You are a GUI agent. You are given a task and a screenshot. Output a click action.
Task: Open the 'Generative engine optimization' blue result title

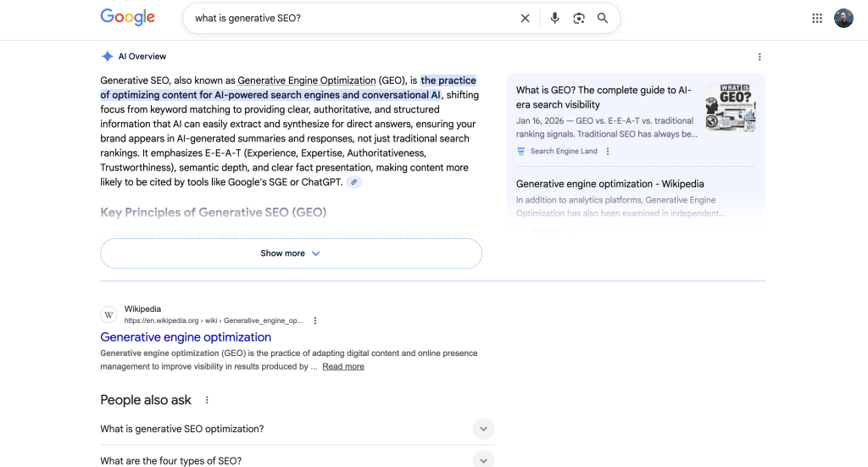(x=186, y=337)
